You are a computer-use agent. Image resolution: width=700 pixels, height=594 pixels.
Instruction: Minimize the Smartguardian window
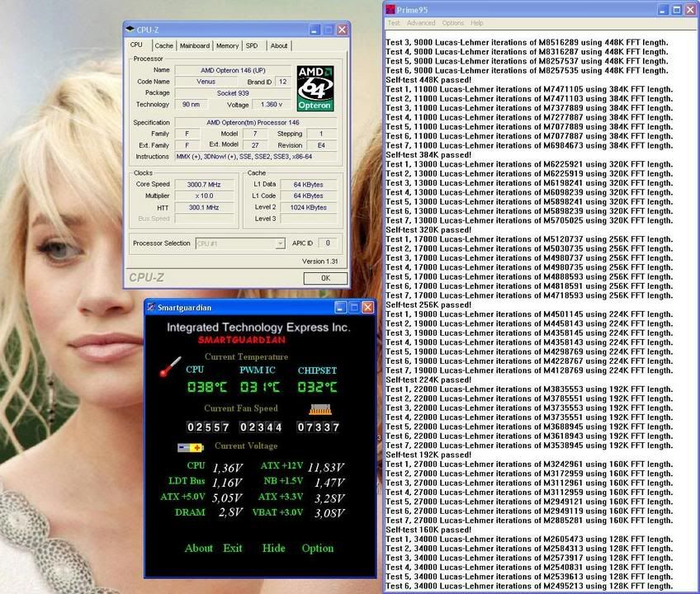340,307
